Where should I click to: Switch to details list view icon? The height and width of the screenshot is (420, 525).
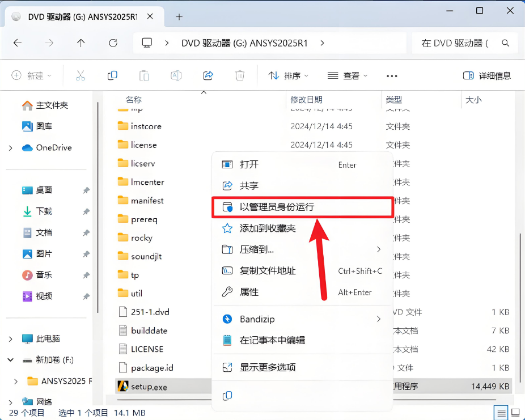pos(501,413)
